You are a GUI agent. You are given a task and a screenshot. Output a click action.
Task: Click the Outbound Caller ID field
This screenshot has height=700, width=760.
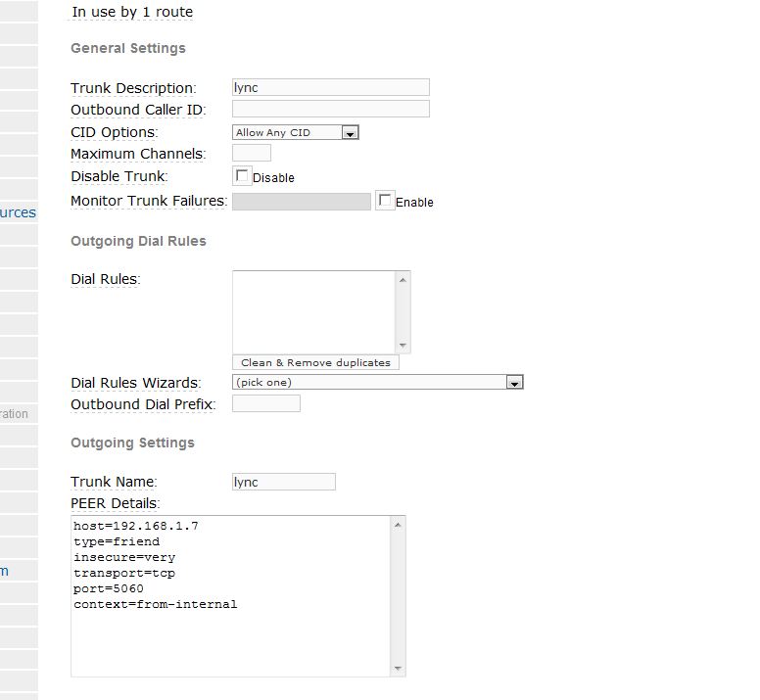coord(330,109)
